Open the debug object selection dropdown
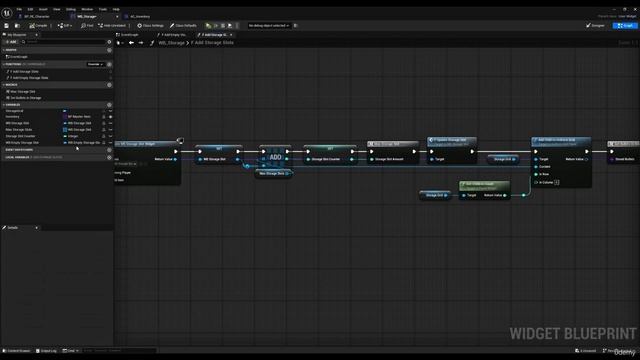 point(269,26)
